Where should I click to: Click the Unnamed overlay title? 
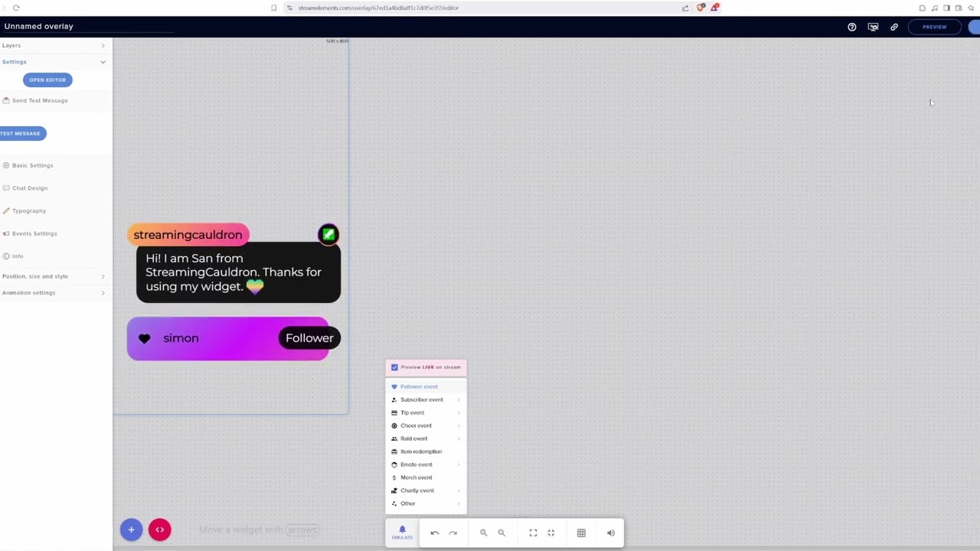click(38, 26)
